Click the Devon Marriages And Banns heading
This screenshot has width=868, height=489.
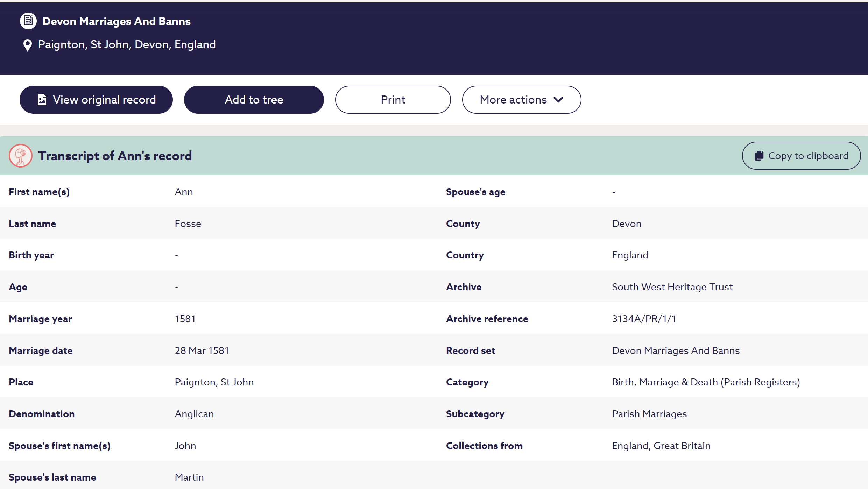(x=117, y=21)
